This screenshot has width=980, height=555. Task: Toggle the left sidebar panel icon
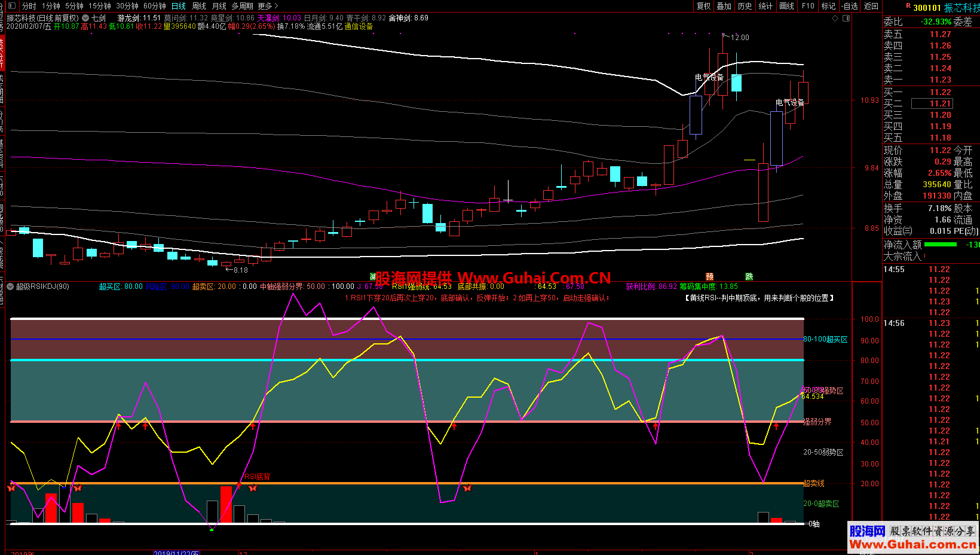(11, 6)
